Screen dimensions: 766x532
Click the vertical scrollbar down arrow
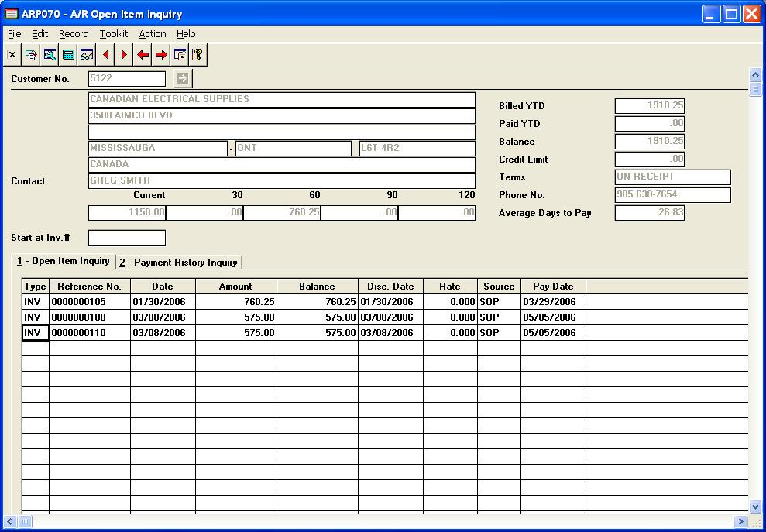point(755,506)
